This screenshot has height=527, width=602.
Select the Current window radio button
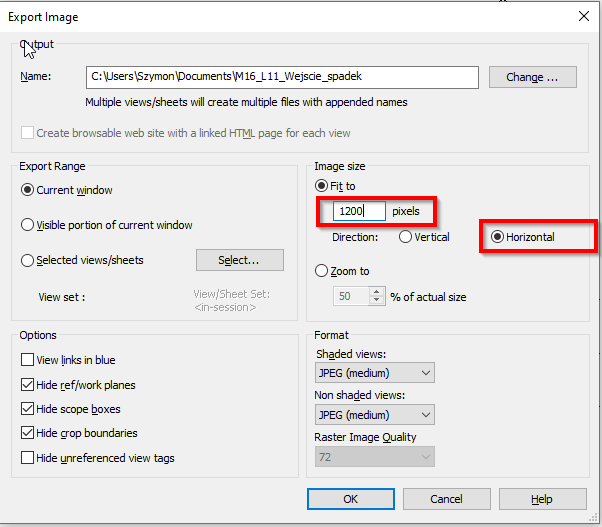coord(28,190)
